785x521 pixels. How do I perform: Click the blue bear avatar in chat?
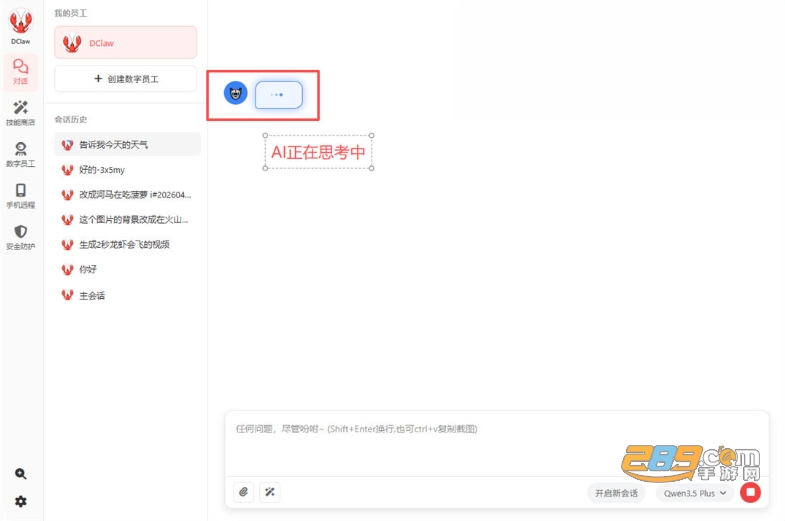coord(235,93)
